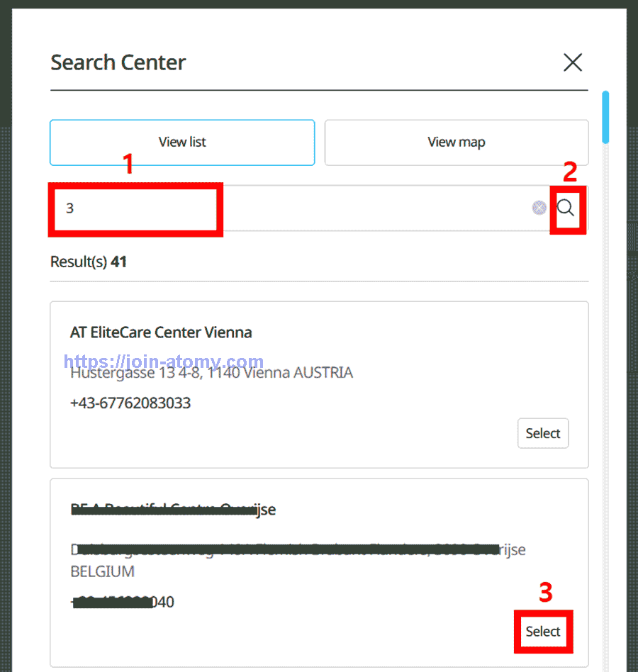Click the magnifying glass search icon
The image size is (638, 672).
(566, 208)
